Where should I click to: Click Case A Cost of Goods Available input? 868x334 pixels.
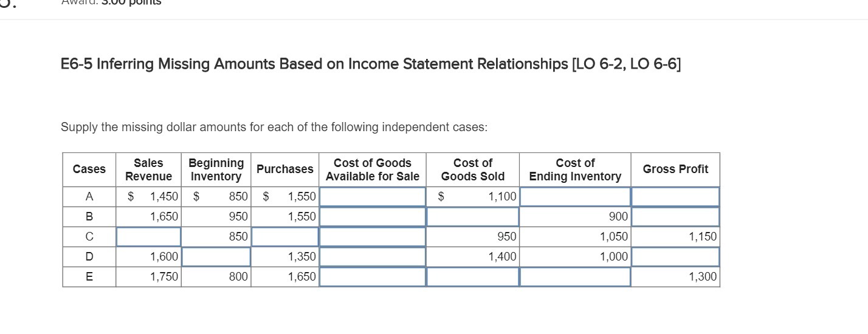[x=372, y=196]
